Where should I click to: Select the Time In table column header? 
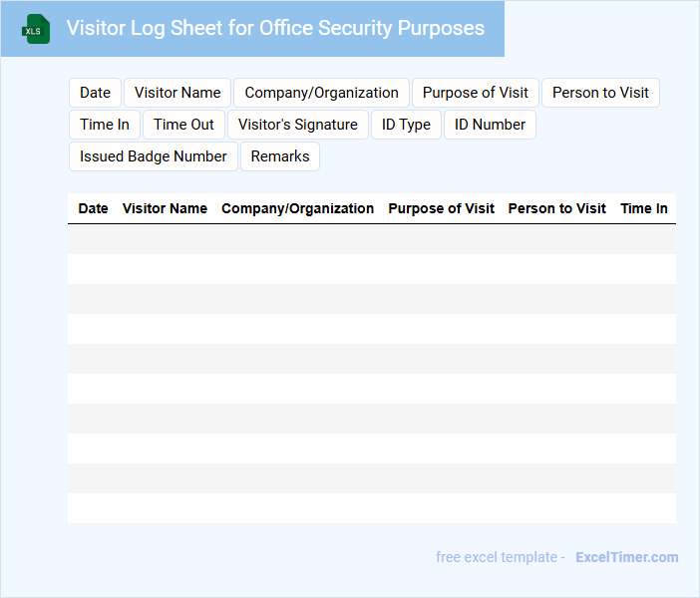(x=643, y=208)
